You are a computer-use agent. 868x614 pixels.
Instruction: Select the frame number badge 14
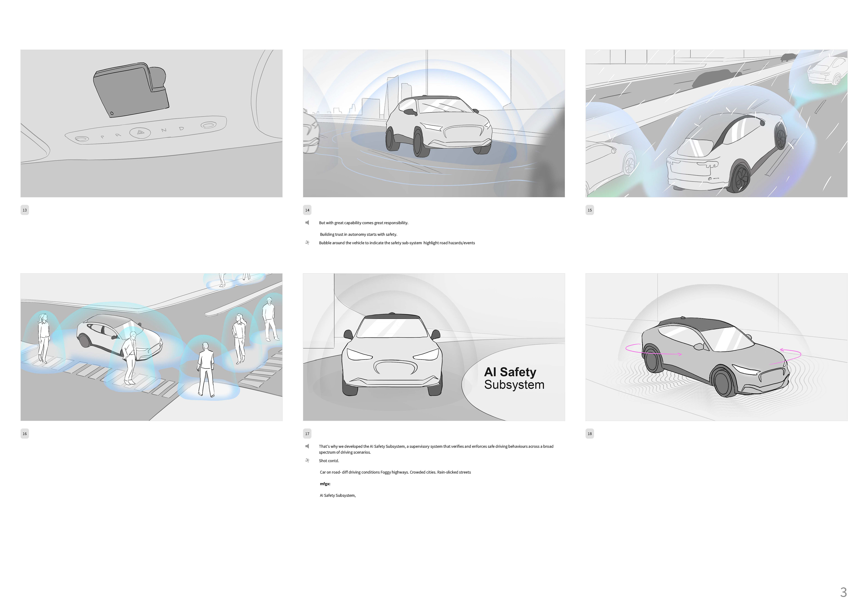point(307,210)
